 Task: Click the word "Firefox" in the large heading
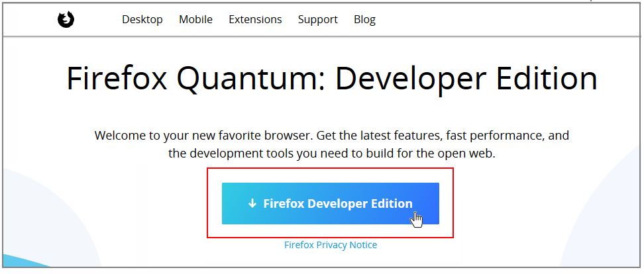click(119, 79)
